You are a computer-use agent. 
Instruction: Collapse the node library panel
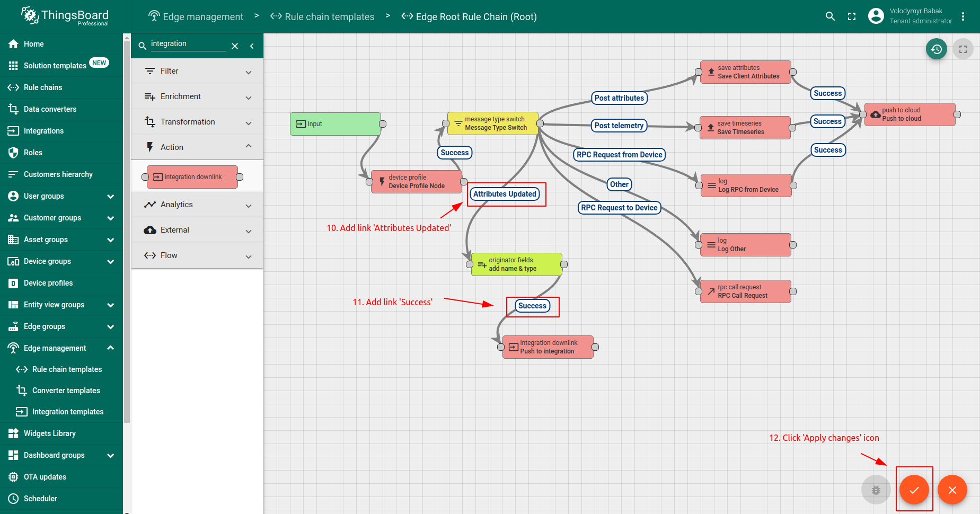point(252,46)
